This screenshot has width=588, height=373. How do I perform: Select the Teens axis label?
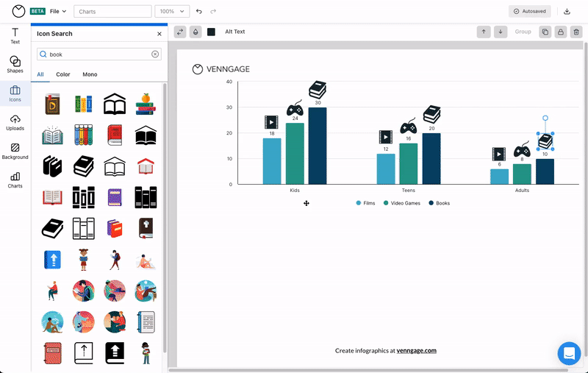pos(409,191)
